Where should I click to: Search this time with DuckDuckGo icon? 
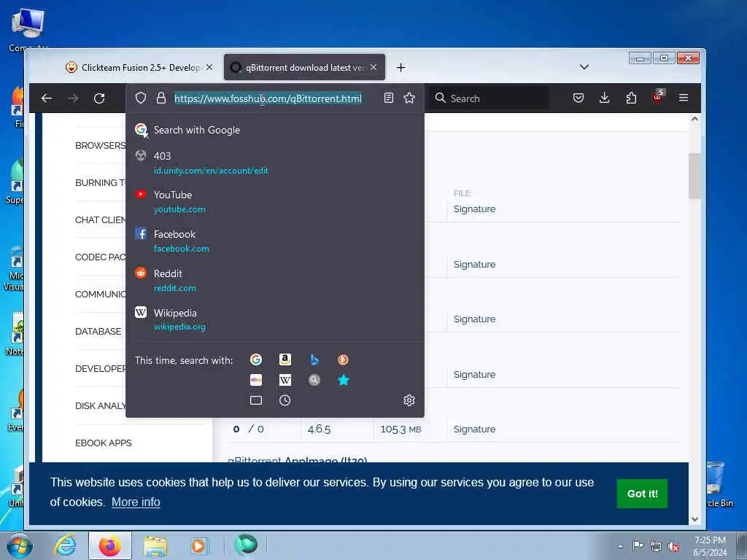point(343,359)
